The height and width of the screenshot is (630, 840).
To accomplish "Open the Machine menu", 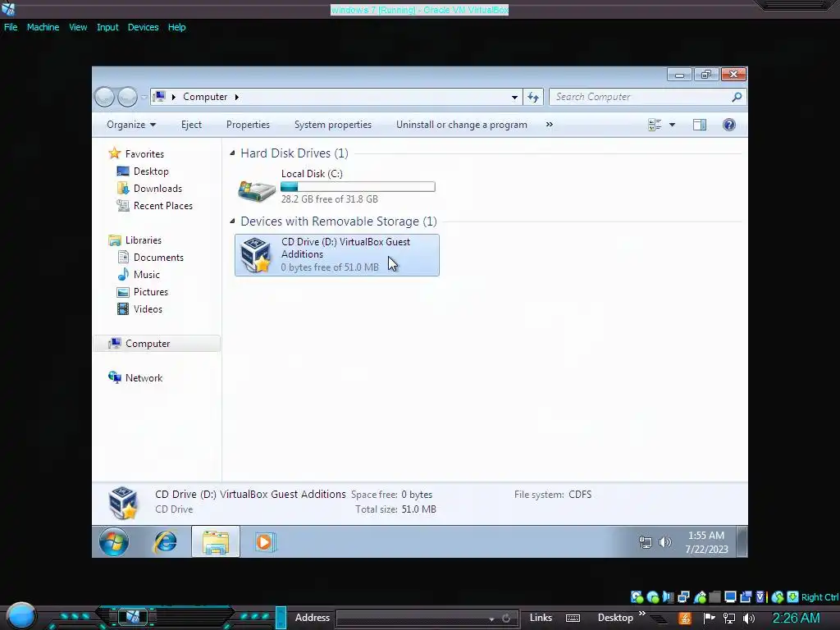I will (x=43, y=27).
